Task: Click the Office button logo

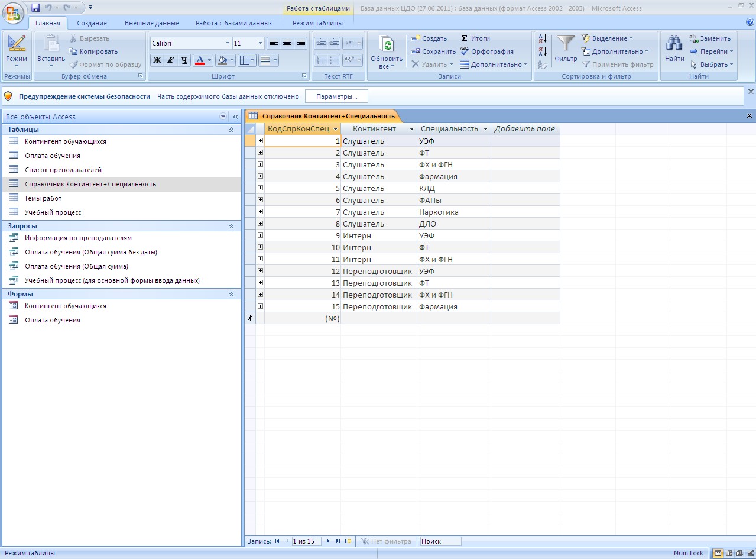Action: [x=14, y=12]
